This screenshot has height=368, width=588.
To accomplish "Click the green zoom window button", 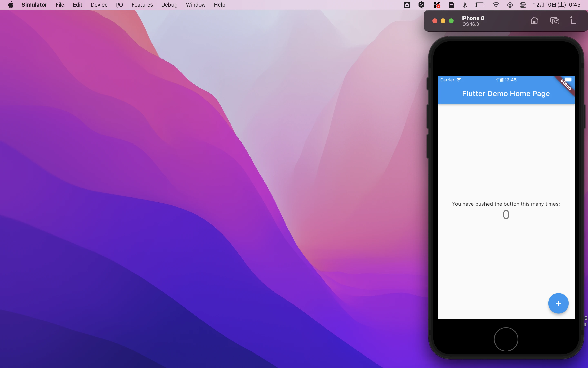I will pos(451,21).
